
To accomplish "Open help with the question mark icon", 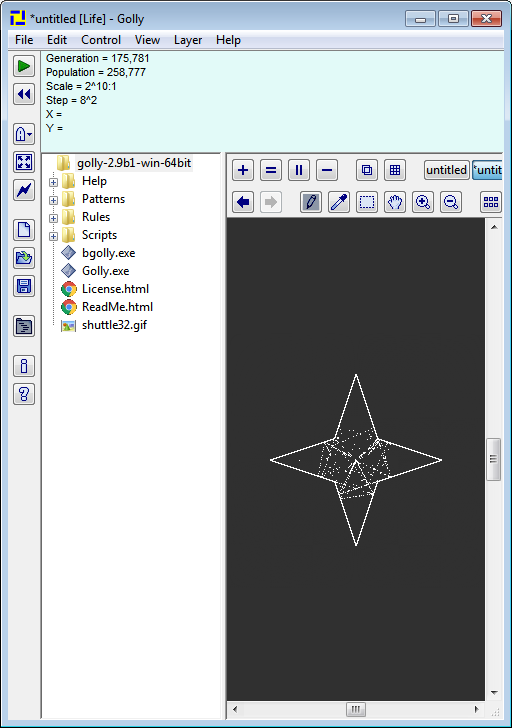I will click(24, 394).
